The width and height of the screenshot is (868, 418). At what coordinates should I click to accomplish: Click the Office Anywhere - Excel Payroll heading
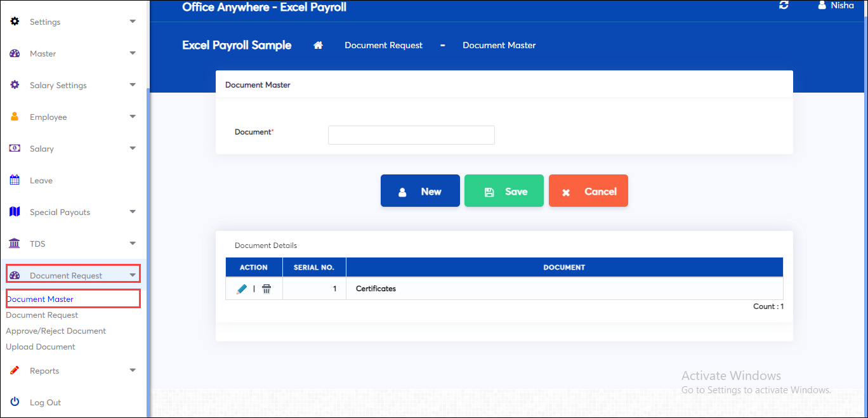[x=264, y=8]
